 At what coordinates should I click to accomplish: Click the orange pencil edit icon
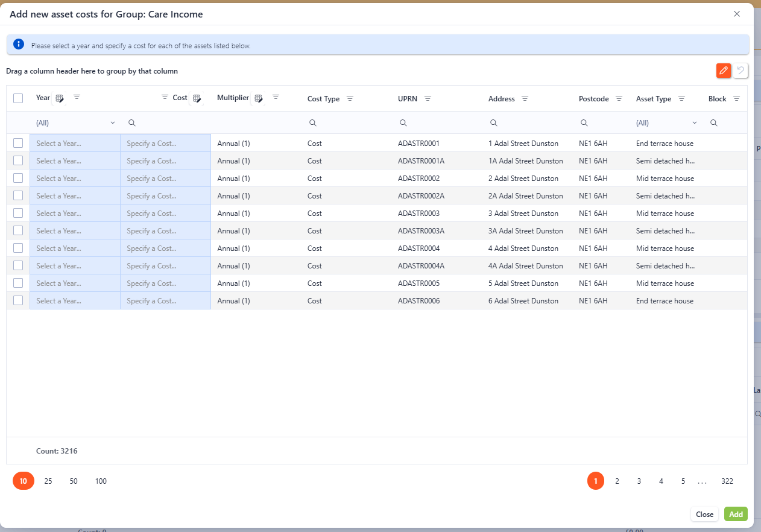pyautogui.click(x=723, y=71)
